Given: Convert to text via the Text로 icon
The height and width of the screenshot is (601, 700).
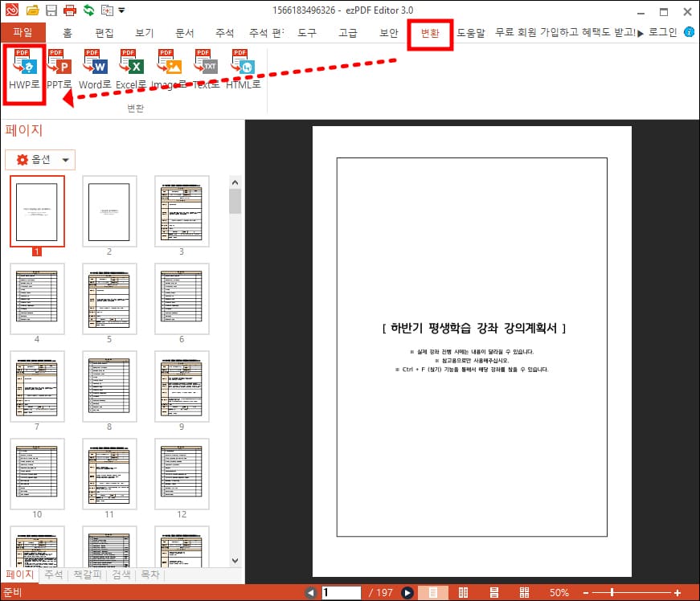Looking at the screenshot, I should pos(205,68).
